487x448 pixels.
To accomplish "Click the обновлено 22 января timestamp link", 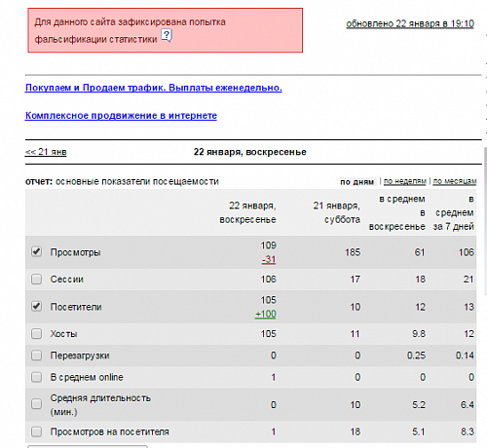I will (x=410, y=23).
